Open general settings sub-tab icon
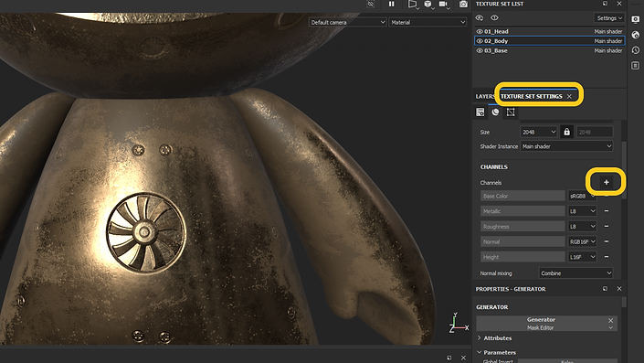644x363 pixels. pos(480,112)
